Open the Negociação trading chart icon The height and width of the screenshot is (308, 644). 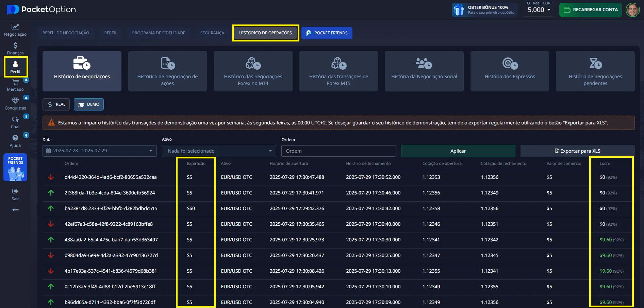click(x=15, y=27)
